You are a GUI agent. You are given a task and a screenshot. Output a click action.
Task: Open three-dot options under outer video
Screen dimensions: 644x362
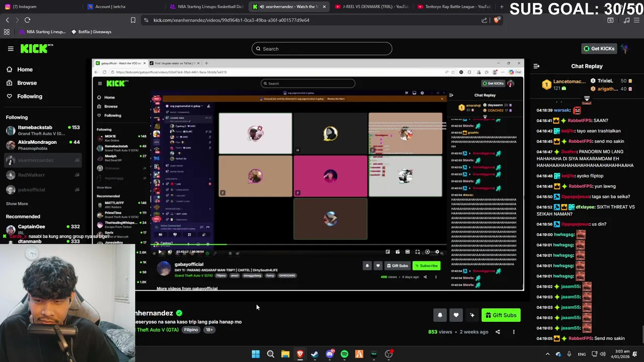[x=514, y=332]
